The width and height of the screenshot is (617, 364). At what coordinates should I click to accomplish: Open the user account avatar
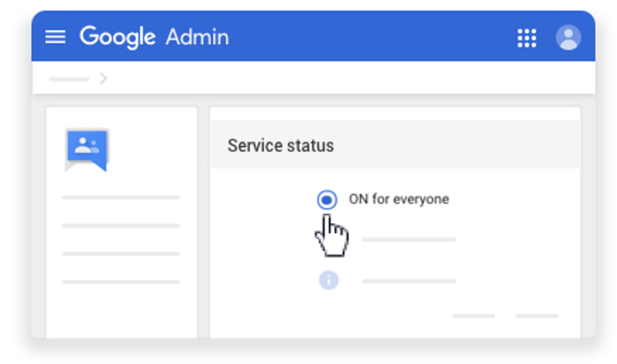(x=567, y=37)
